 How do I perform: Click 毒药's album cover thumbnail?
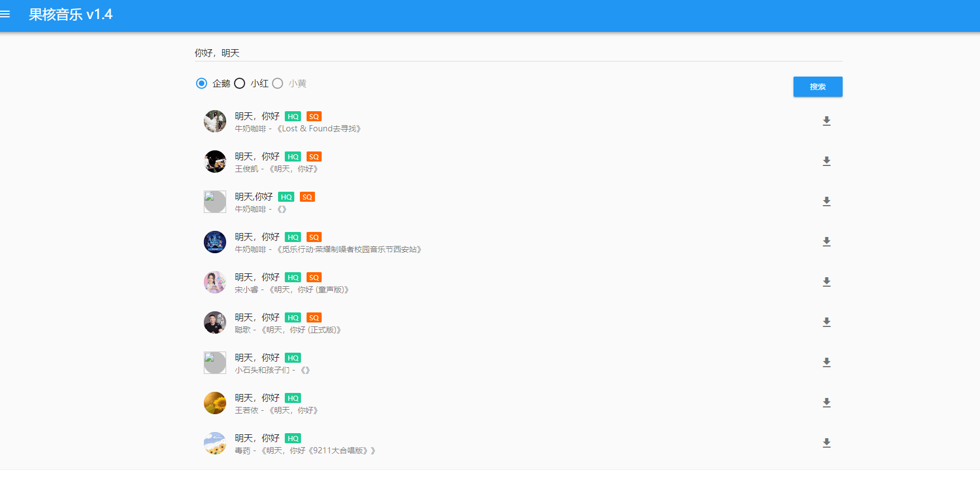pos(215,443)
